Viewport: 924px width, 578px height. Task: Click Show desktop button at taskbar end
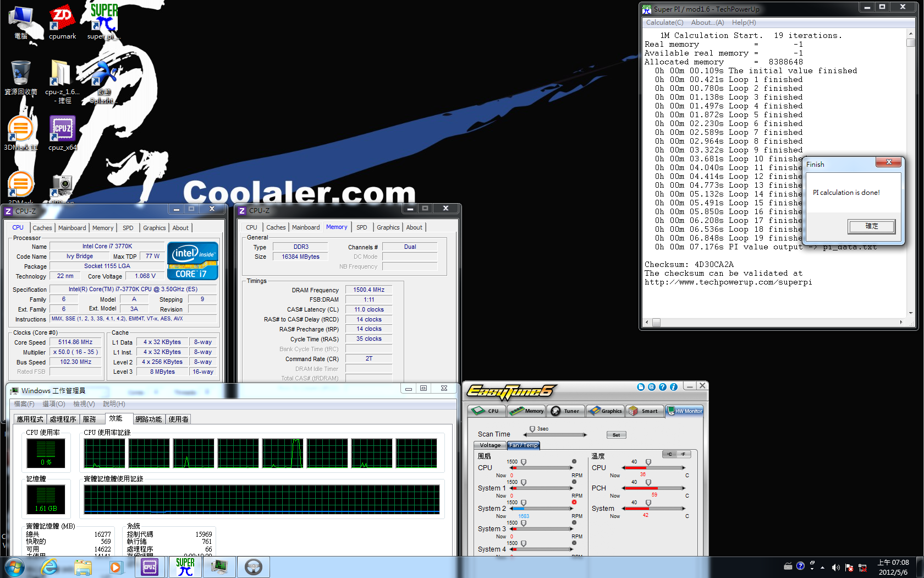click(920, 568)
